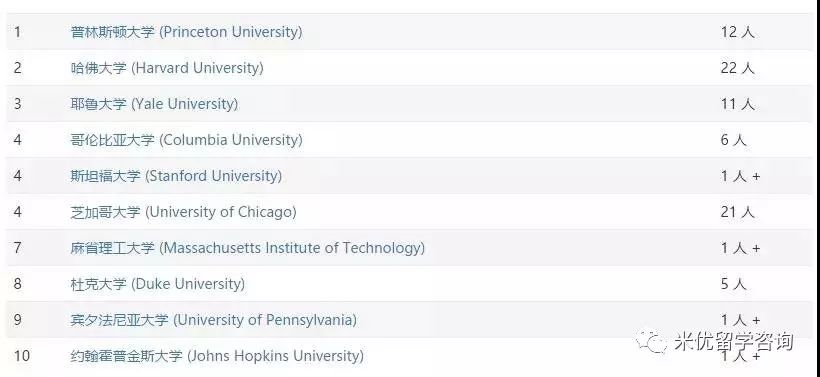Open the Princeton University link

[186, 32]
